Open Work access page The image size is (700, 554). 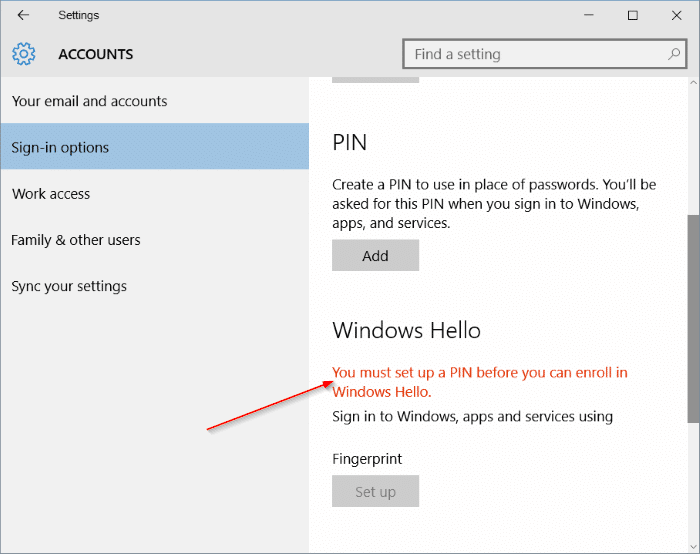154,194
